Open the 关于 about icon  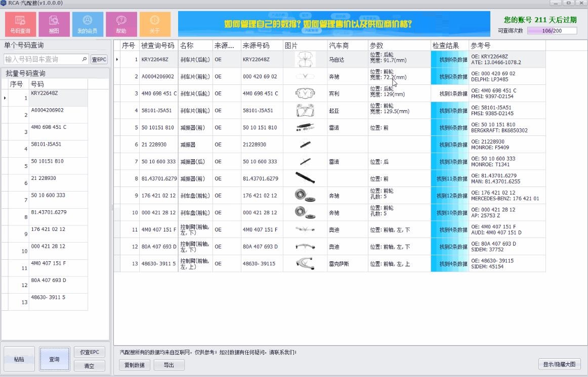click(x=155, y=24)
